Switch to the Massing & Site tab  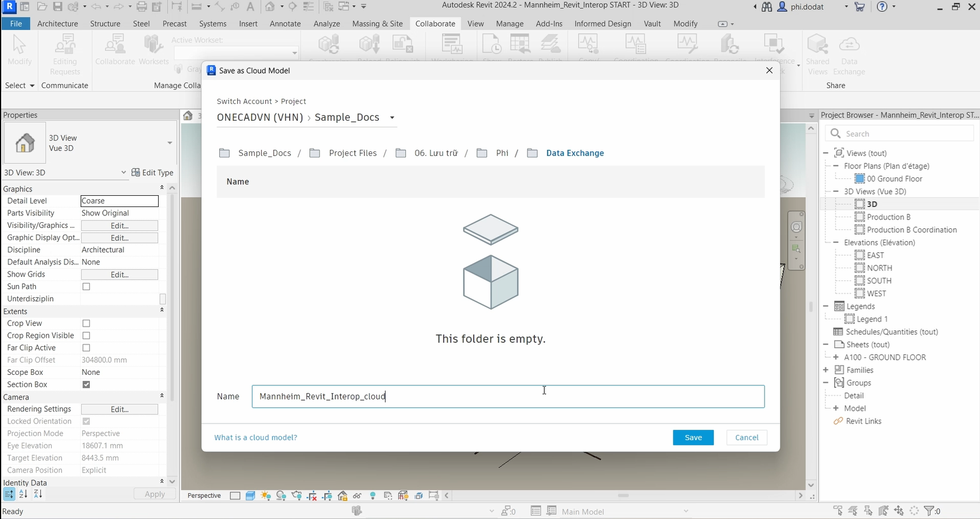(377, 24)
